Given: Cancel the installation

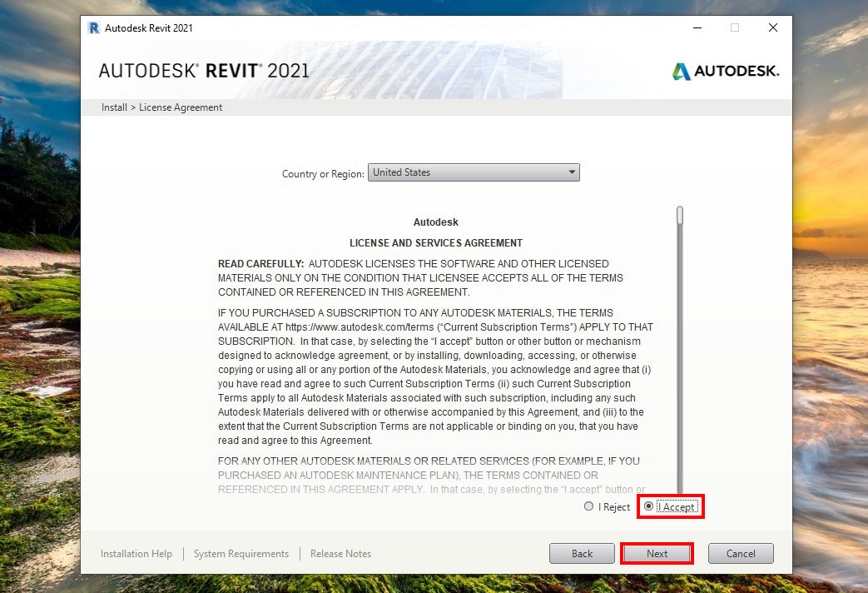Looking at the screenshot, I should (x=741, y=553).
